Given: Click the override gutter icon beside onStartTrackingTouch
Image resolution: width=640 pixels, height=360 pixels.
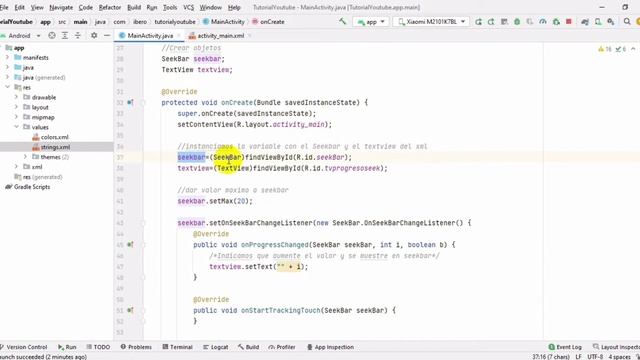Looking at the screenshot, I should 130,310.
